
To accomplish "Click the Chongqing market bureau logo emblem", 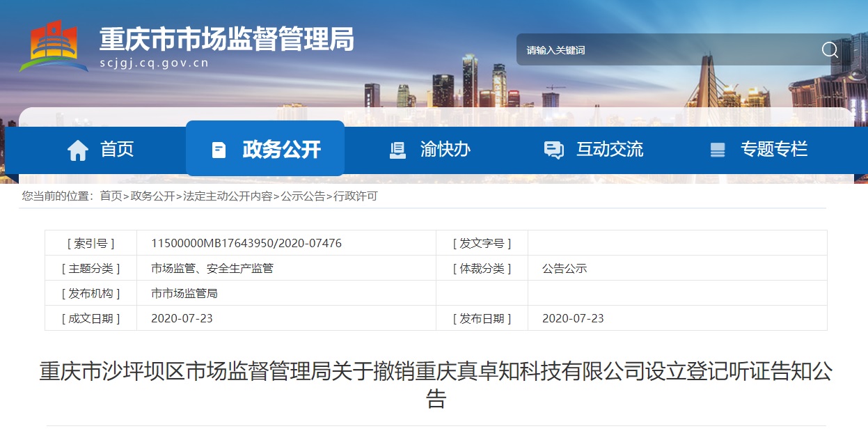I will click(54, 46).
